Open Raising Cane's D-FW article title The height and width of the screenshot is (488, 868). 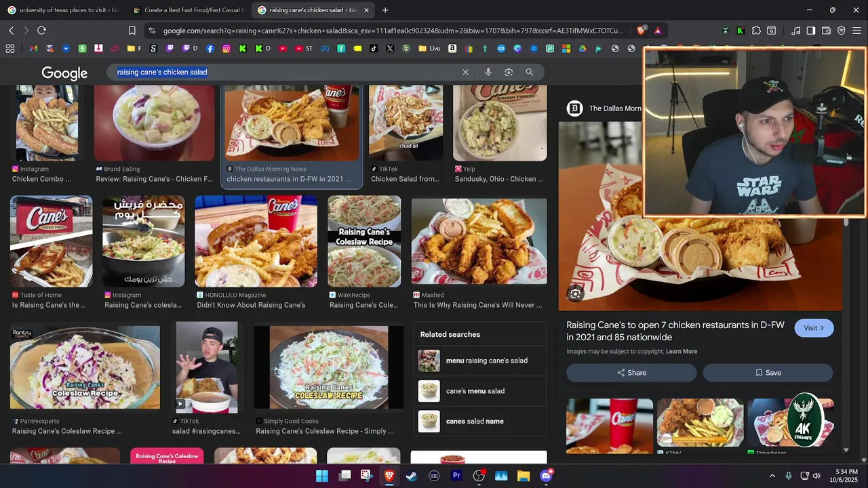click(675, 331)
